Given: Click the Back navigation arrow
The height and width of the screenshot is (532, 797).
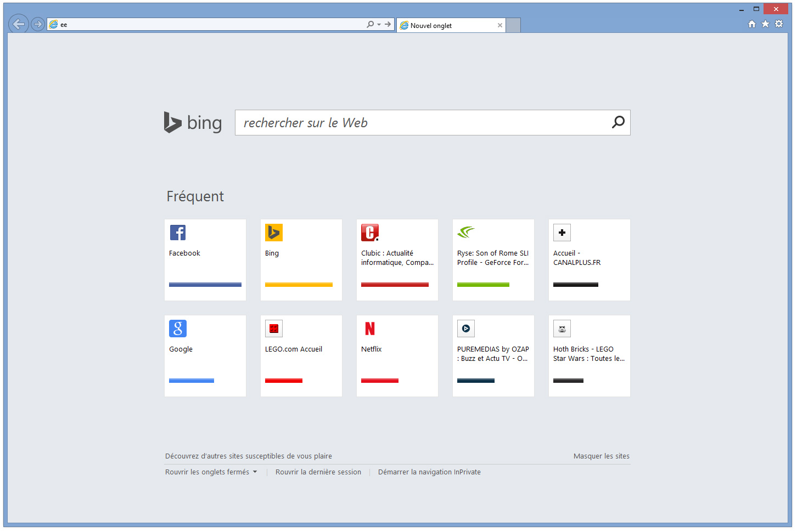Looking at the screenshot, I should tap(19, 24).
